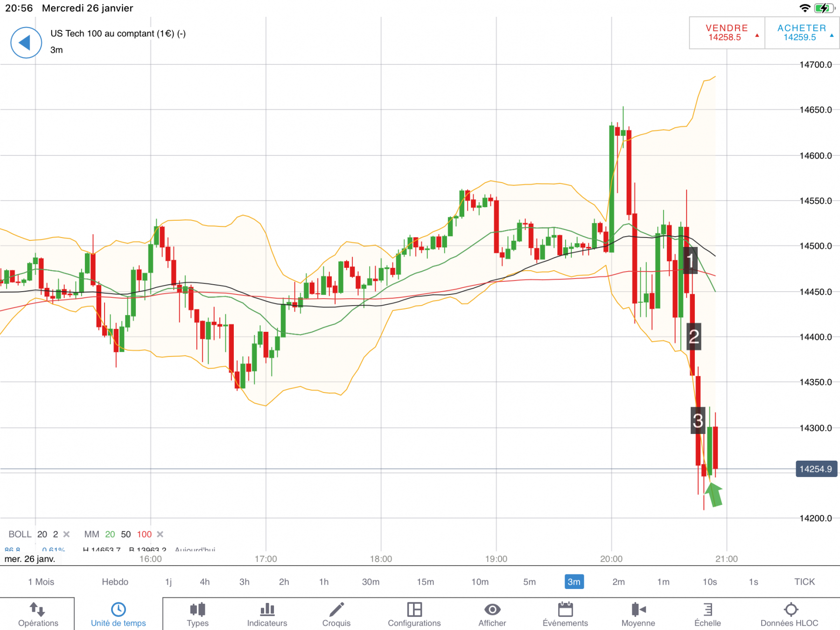Tap the ACHETER 14259.5 buy button
The height and width of the screenshot is (630, 840).
click(802, 33)
